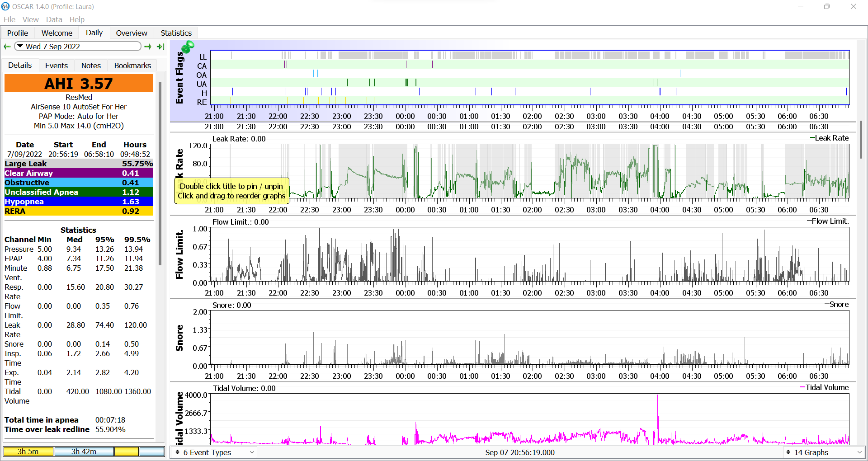Open the Bookmarks tab
Viewport: 868px width, 461px height.
pos(132,66)
